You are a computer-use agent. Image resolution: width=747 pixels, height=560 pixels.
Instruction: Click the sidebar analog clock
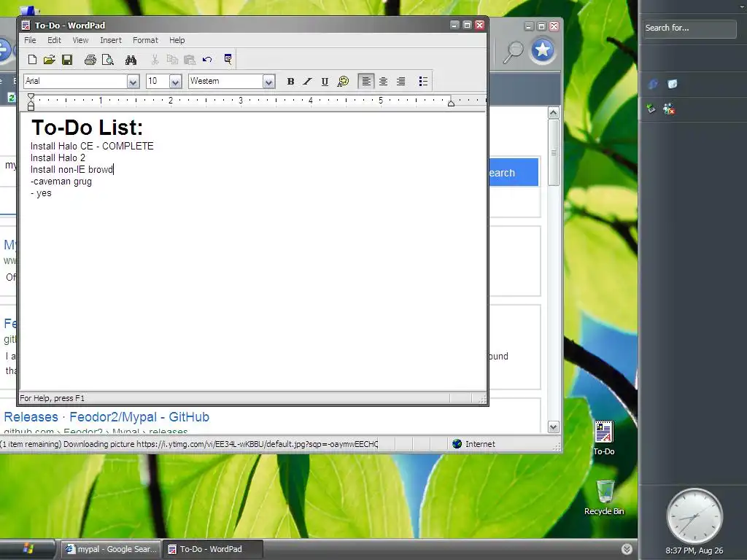[694, 516]
